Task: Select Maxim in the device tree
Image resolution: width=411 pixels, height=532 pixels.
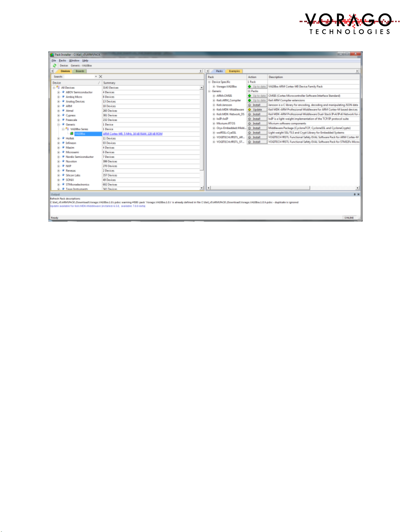Action: 70,147
